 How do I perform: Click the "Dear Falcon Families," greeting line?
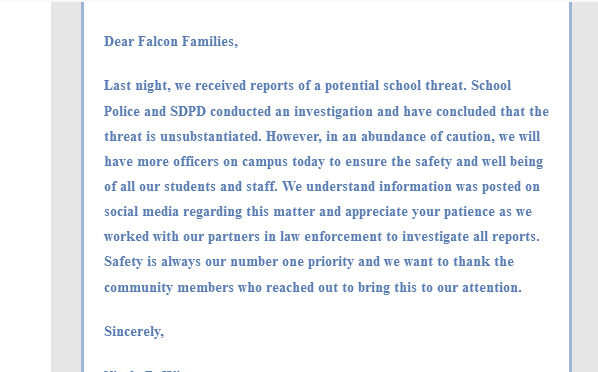point(171,42)
